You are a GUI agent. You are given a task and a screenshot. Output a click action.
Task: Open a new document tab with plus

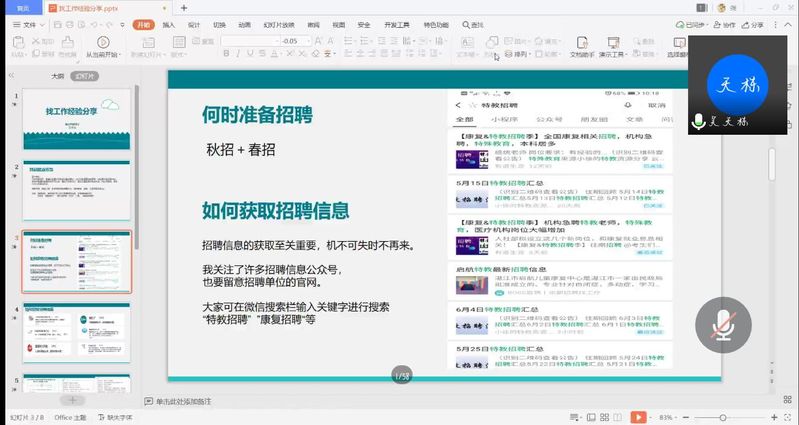(183, 8)
